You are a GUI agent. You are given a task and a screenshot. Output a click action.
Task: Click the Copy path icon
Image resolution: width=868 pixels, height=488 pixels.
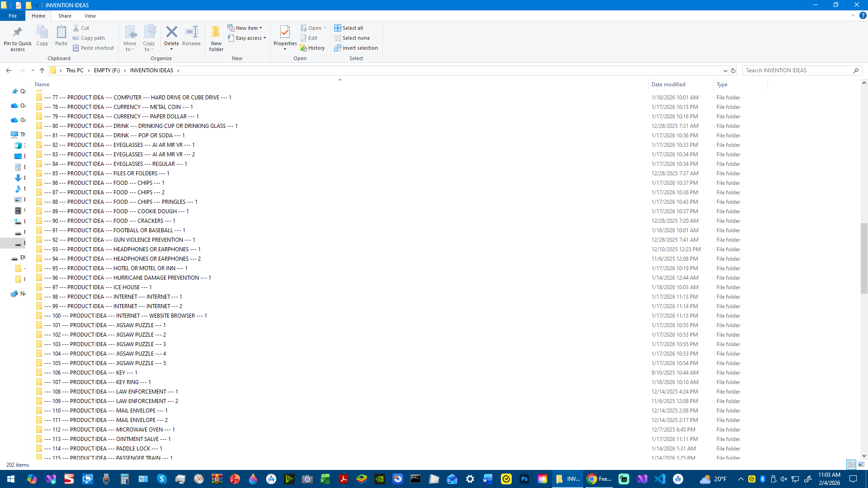[x=76, y=38]
